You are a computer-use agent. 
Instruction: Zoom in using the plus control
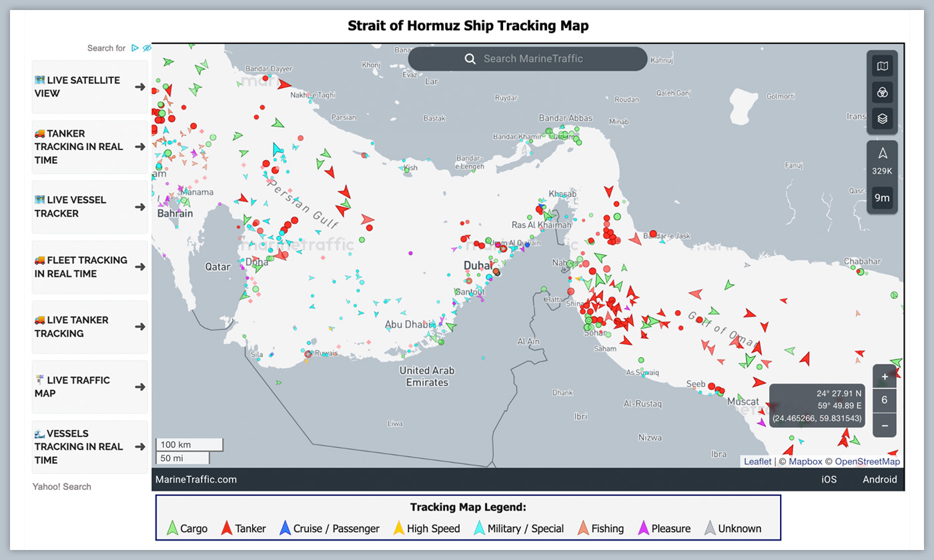[885, 376]
